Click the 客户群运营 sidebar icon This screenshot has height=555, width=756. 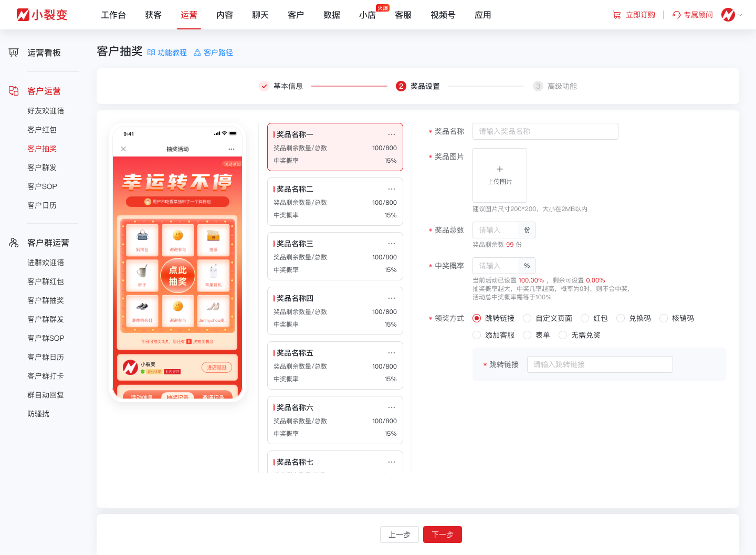[x=14, y=243]
